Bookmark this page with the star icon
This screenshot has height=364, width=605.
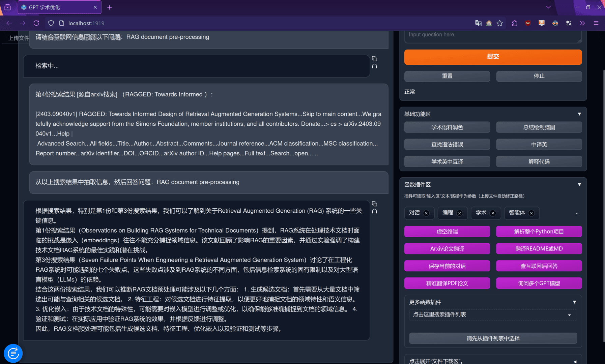click(x=500, y=23)
